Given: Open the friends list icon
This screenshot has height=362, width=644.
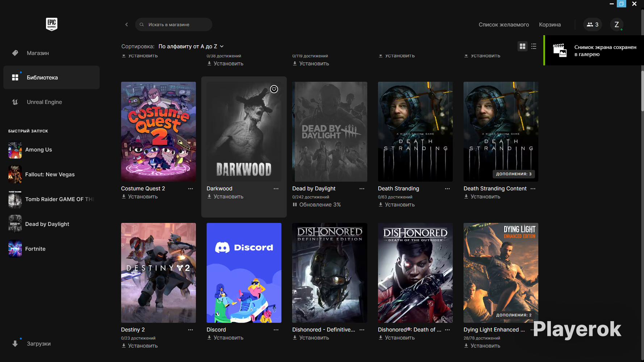Looking at the screenshot, I should (593, 25).
